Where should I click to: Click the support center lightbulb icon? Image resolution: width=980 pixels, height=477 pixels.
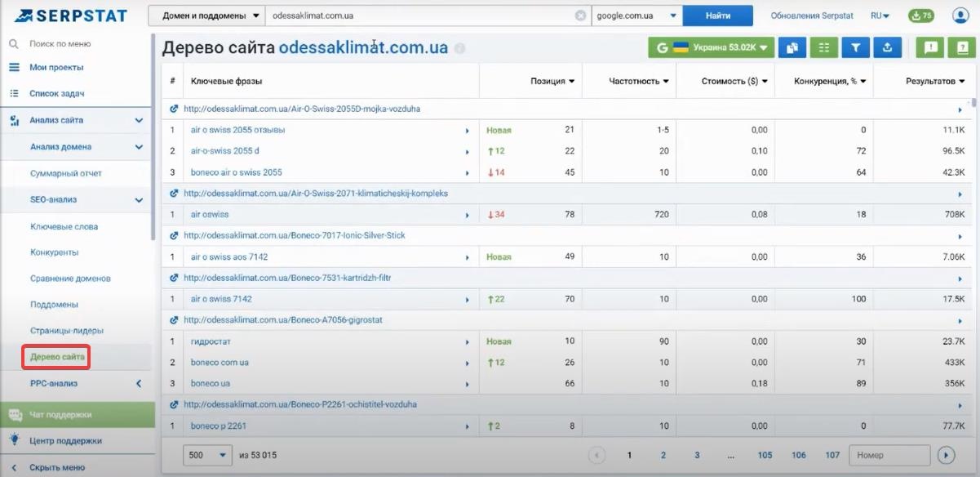[x=14, y=439]
